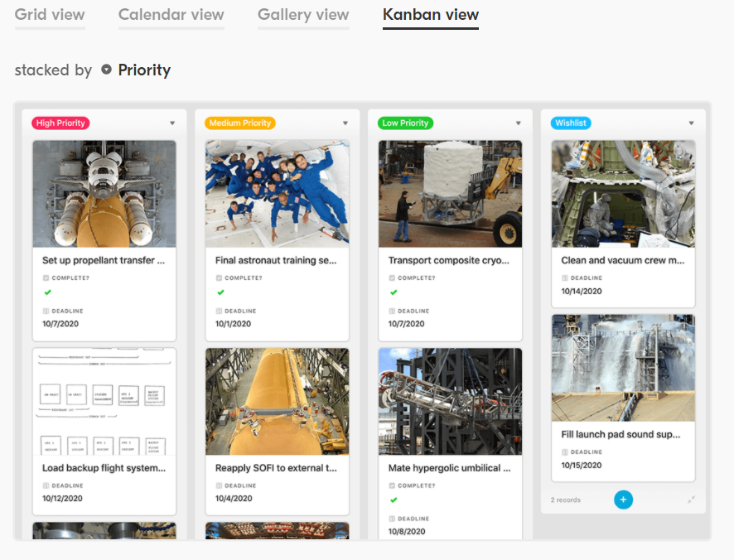Click deadline calendar icon on Fill launch pad card
The height and width of the screenshot is (560, 734).
pyautogui.click(x=565, y=452)
